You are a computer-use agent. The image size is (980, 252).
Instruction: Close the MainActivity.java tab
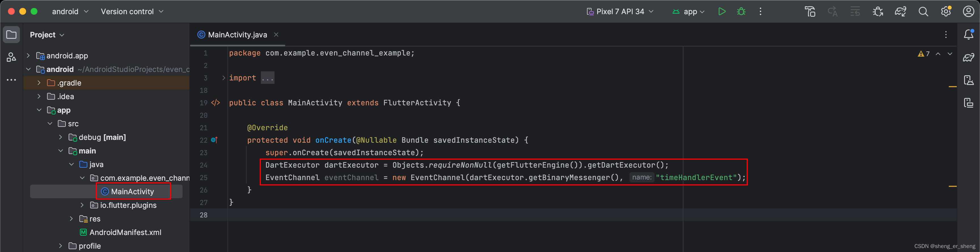pos(276,35)
